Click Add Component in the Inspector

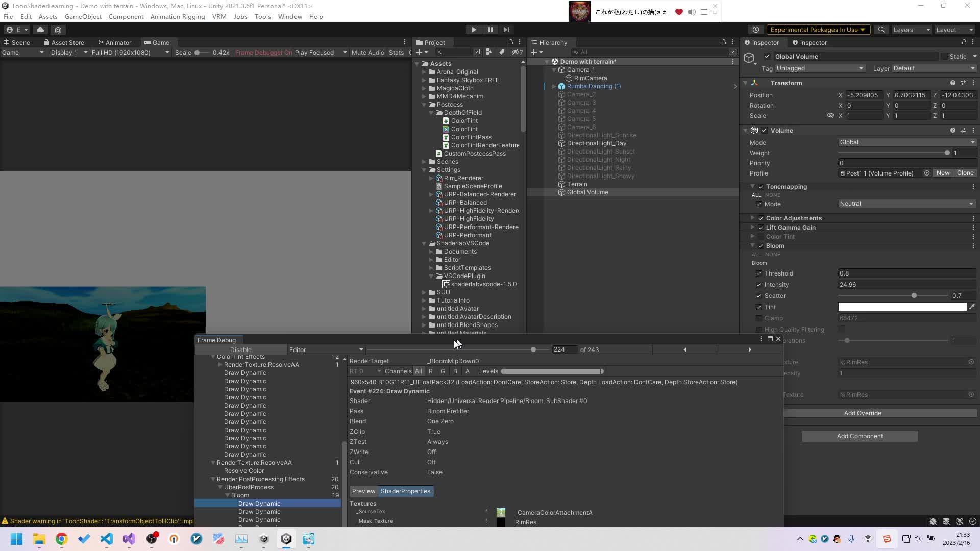tap(860, 436)
